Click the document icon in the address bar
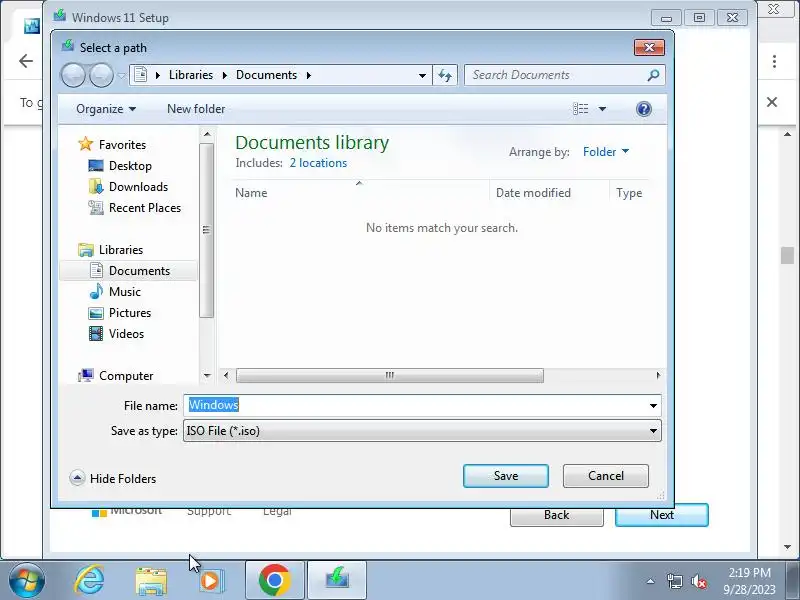800x600 pixels. pyautogui.click(x=141, y=75)
